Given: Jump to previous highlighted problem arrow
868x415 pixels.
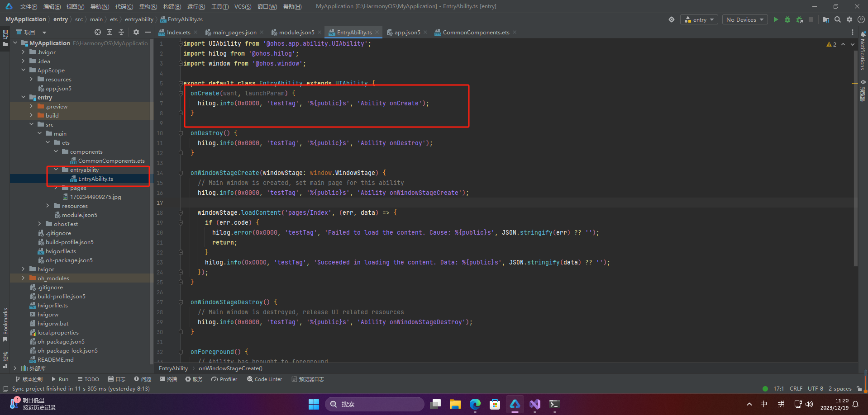Looking at the screenshot, I should 843,44.
